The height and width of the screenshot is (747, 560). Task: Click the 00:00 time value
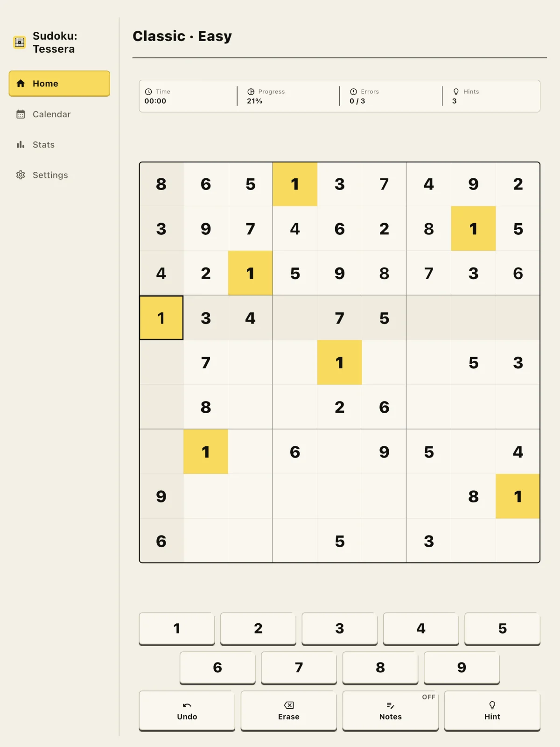(155, 101)
